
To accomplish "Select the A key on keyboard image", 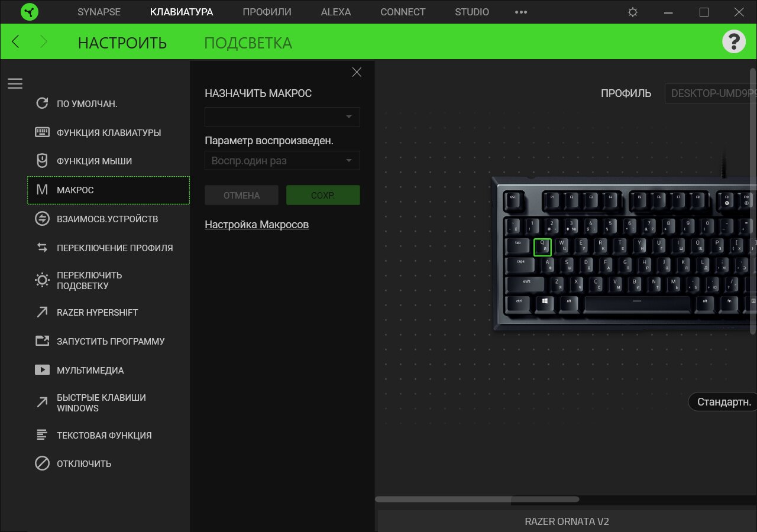I will (x=548, y=265).
